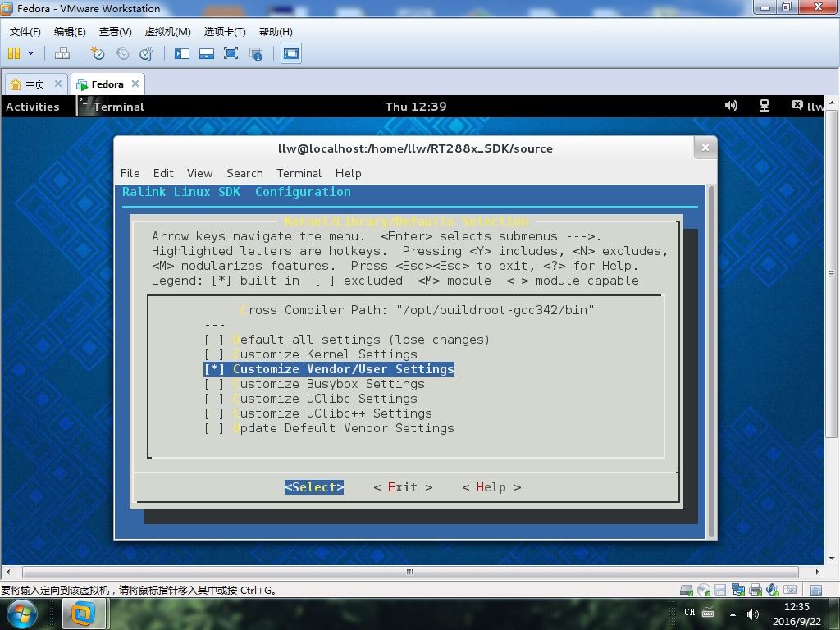Switch to the 主页 tab
840x630 pixels.
pyautogui.click(x=34, y=84)
